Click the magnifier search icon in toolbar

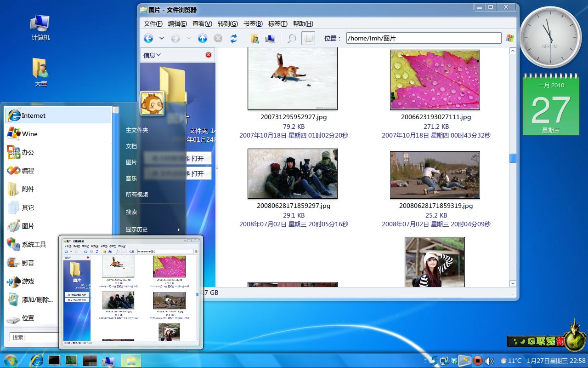[x=291, y=39]
